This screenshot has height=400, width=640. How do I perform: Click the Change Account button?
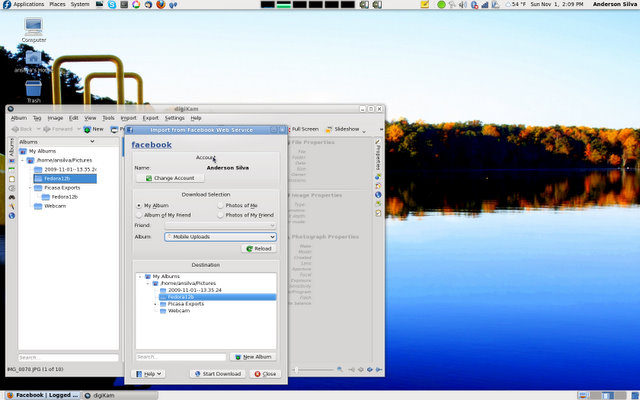click(171, 178)
